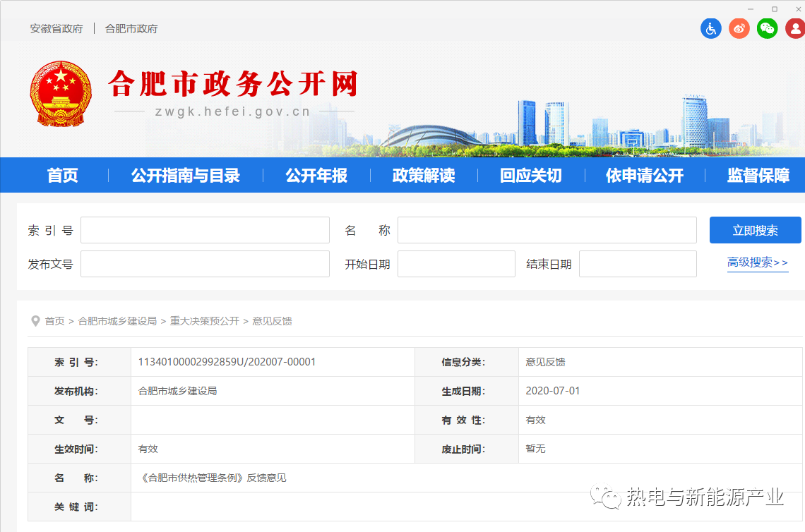Viewport: 805px width, 532px height.
Task: Open 意见反馈 breadcrumb link
Action: tap(272, 321)
